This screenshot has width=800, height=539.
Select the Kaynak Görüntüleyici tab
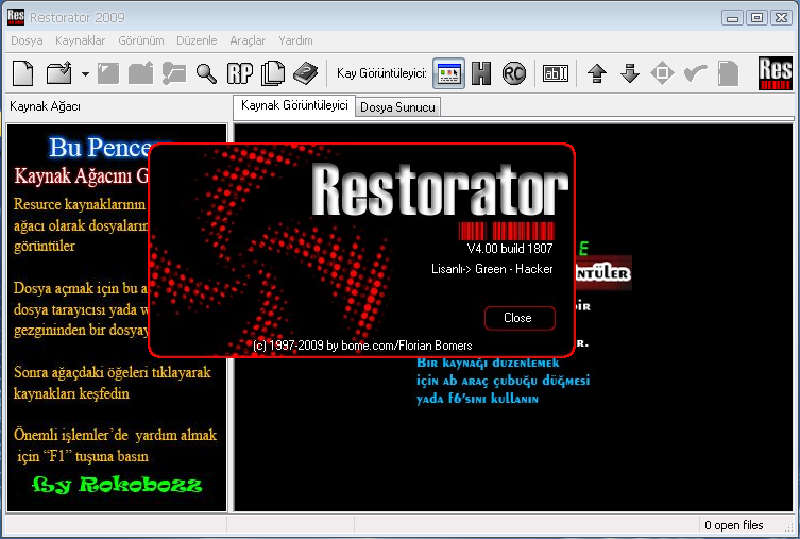coord(294,106)
